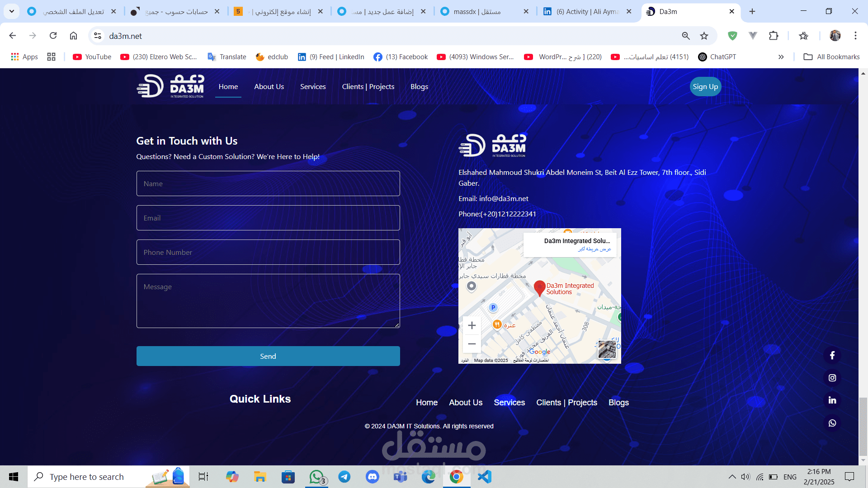Zoom in on the Google map
Image resolution: width=868 pixels, height=488 pixels.
472,325
